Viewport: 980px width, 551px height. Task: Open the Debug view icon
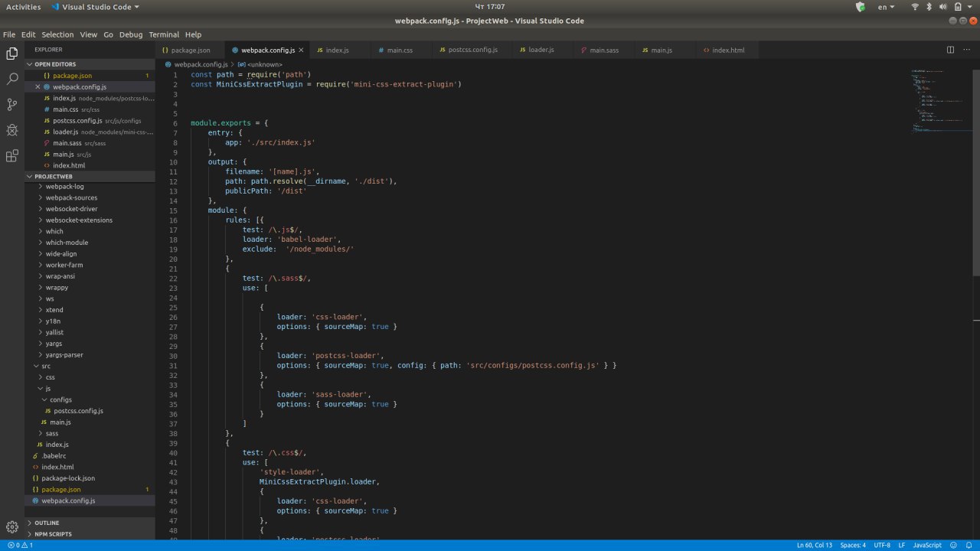[x=12, y=130]
